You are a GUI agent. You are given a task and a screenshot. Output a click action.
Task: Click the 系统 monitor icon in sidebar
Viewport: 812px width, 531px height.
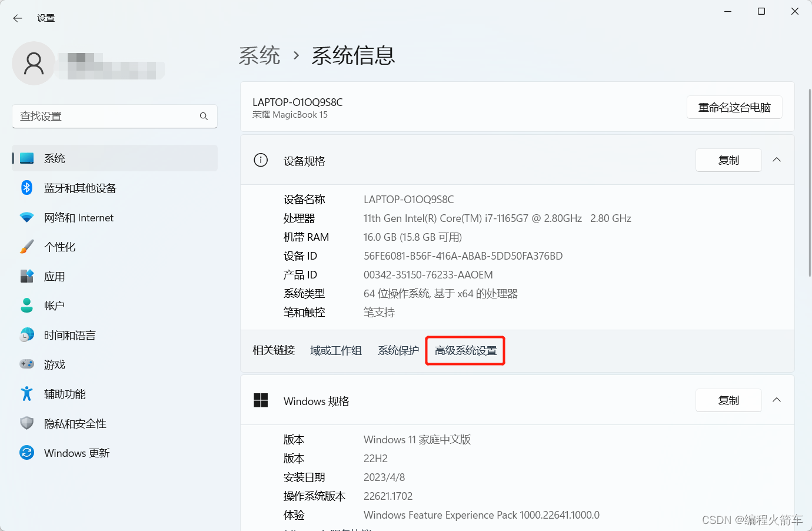pyautogui.click(x=27, y=158)
